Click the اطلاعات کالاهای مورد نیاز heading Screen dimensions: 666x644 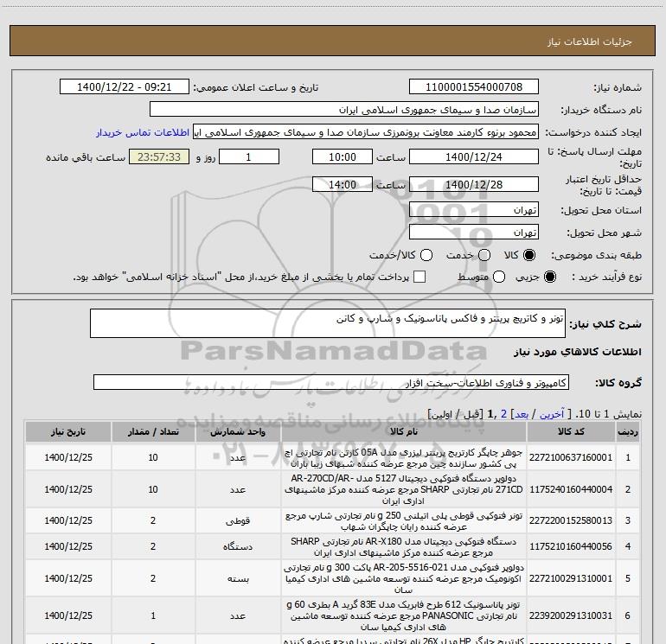coord(578,352)
